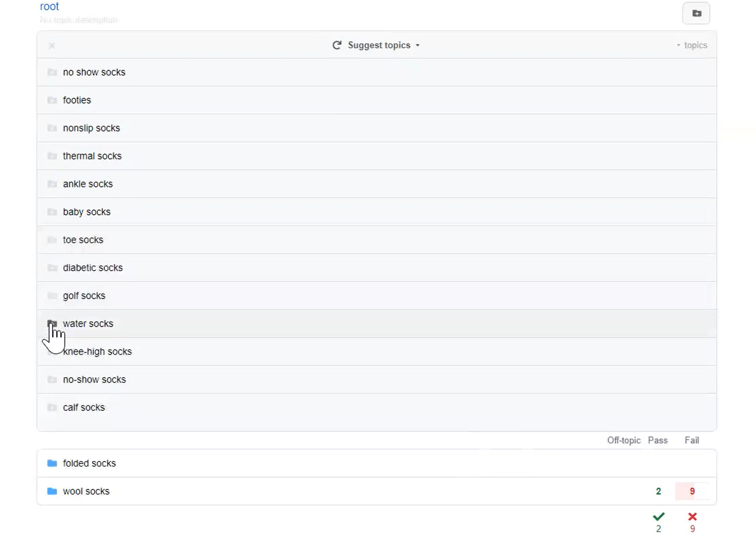Viewport: 756px width, 540px height.
Task: Click the blue folder icon for wool socks
Action: pyautogui.click(x=52, y=491)
